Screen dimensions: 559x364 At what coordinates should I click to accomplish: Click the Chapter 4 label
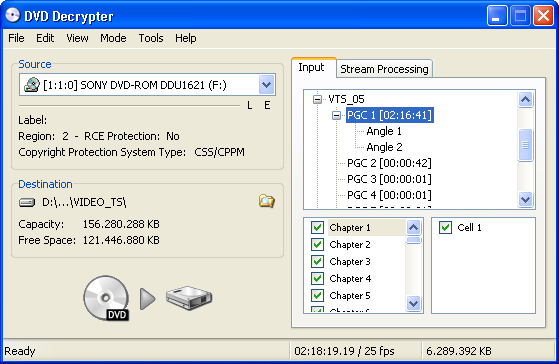click(350, 278)
